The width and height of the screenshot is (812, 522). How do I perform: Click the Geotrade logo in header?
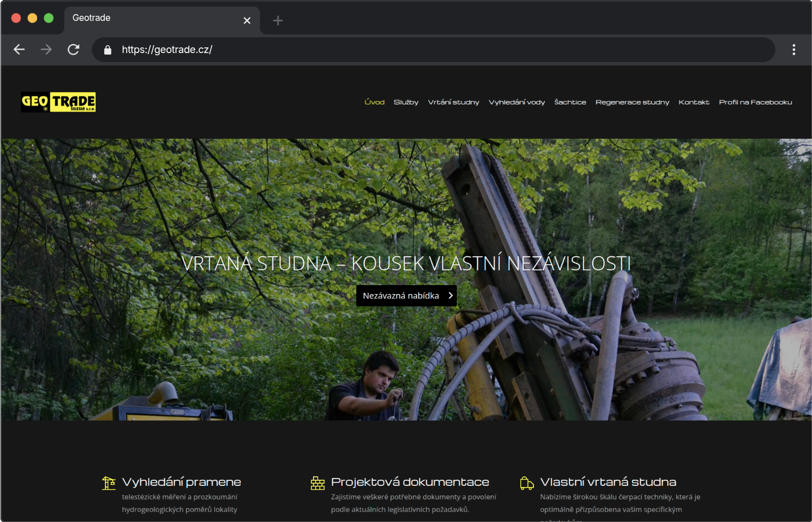[x=58, y=102]
